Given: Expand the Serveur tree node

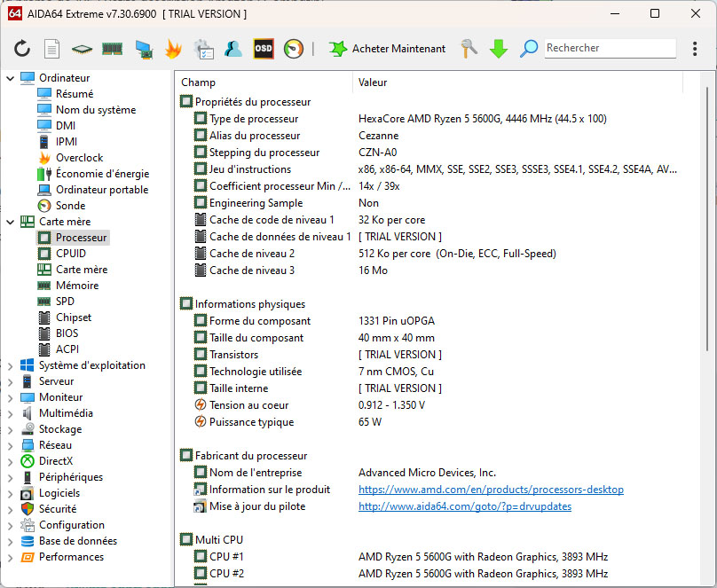Looking at the screenshot, I should click(10, 382).
